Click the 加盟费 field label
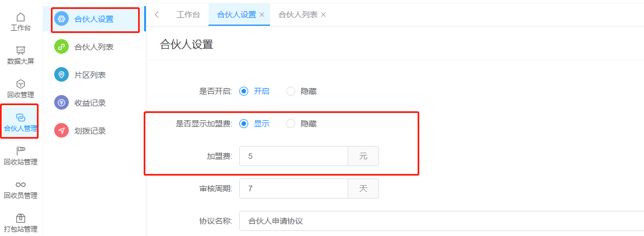The height and width of the screenshot is (236, 644). 220,156
